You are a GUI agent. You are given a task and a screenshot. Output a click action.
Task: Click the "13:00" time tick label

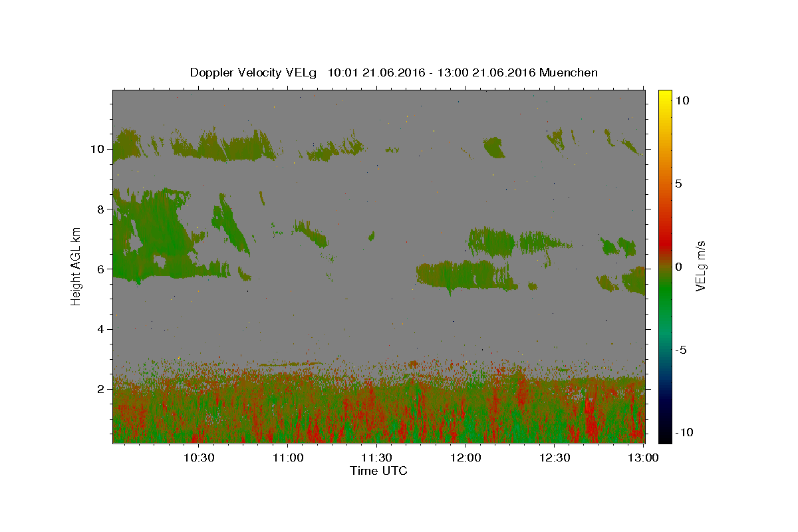(643, 458)
